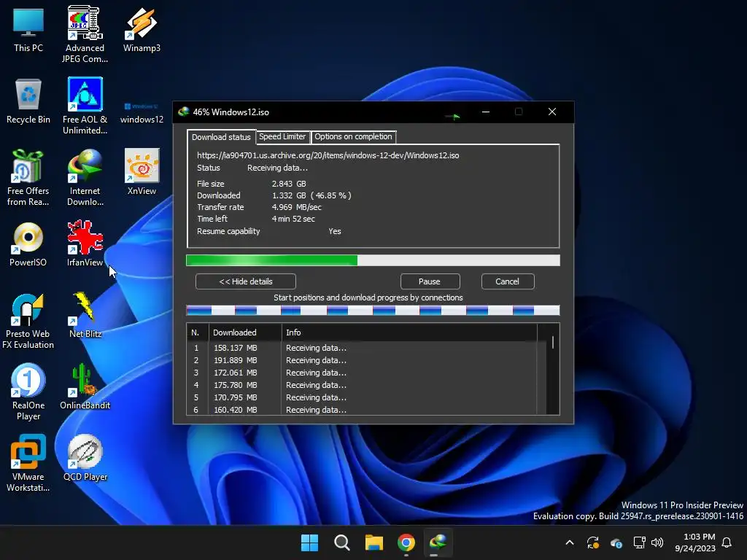Select connection row 4 with 175.780 MB
This screenshot has height=560, width=747.
362,385
